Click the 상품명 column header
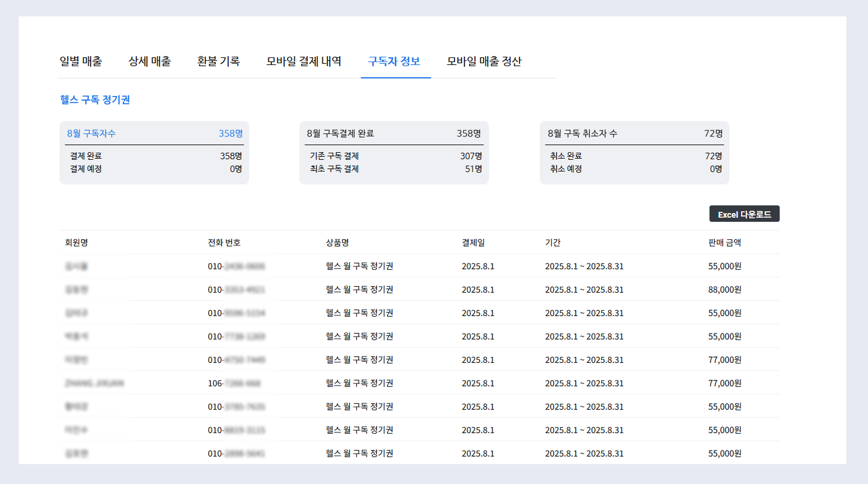The height and width of the screenshot is (484, 868). pos(337,242)
